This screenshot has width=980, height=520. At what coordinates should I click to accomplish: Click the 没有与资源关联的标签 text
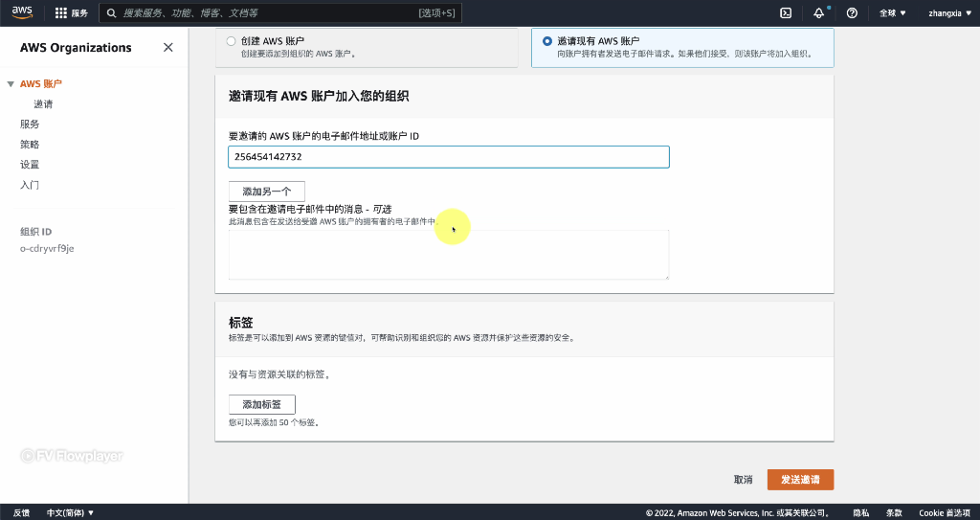click(x=279, y=374)
